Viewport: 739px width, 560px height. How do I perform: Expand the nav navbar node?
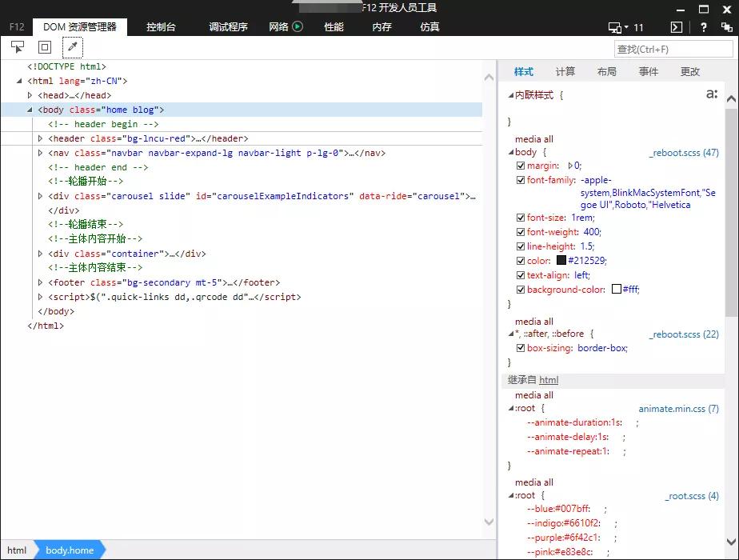pos(40,153)
